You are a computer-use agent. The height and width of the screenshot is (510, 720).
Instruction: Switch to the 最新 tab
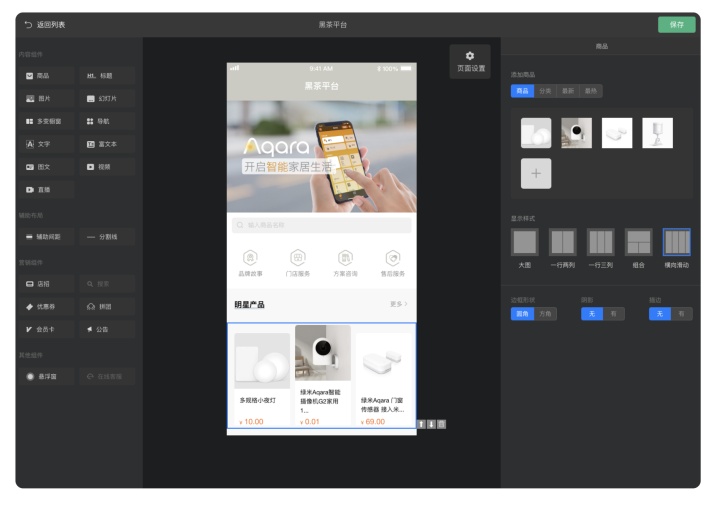click(x=568, y=91)
